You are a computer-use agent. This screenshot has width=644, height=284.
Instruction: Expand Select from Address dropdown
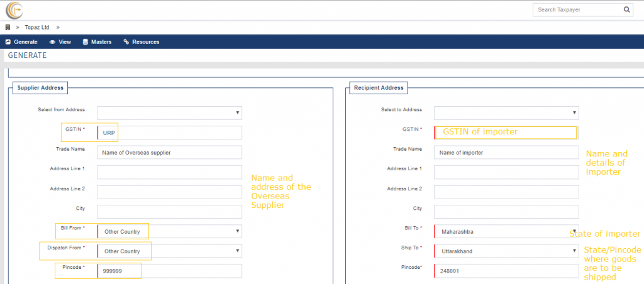point(170,113)
